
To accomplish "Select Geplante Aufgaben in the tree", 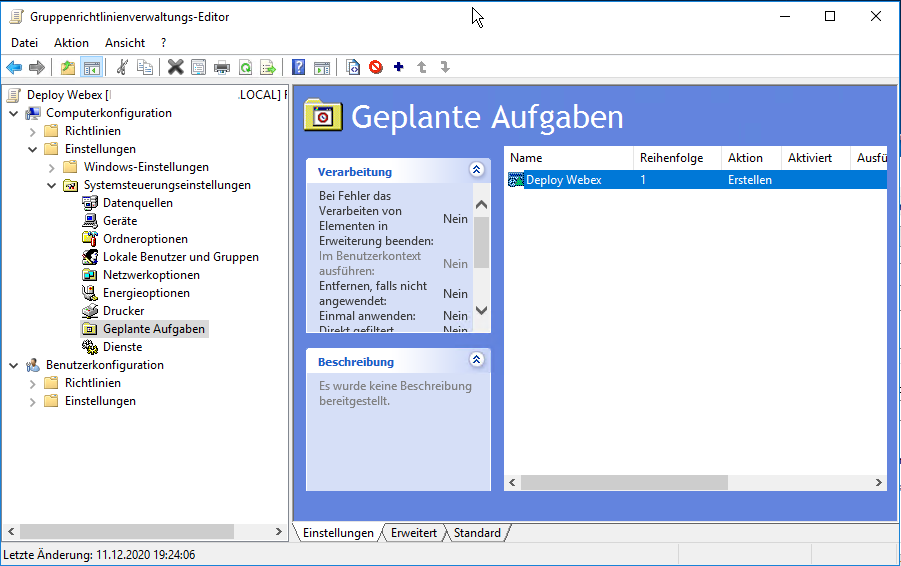I will [153, 329].
